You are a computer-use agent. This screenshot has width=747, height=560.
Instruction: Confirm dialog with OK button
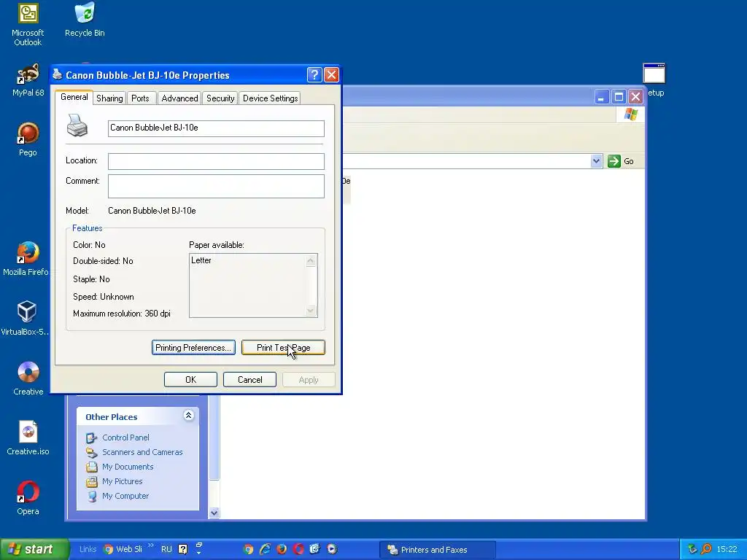click(190, 379)
